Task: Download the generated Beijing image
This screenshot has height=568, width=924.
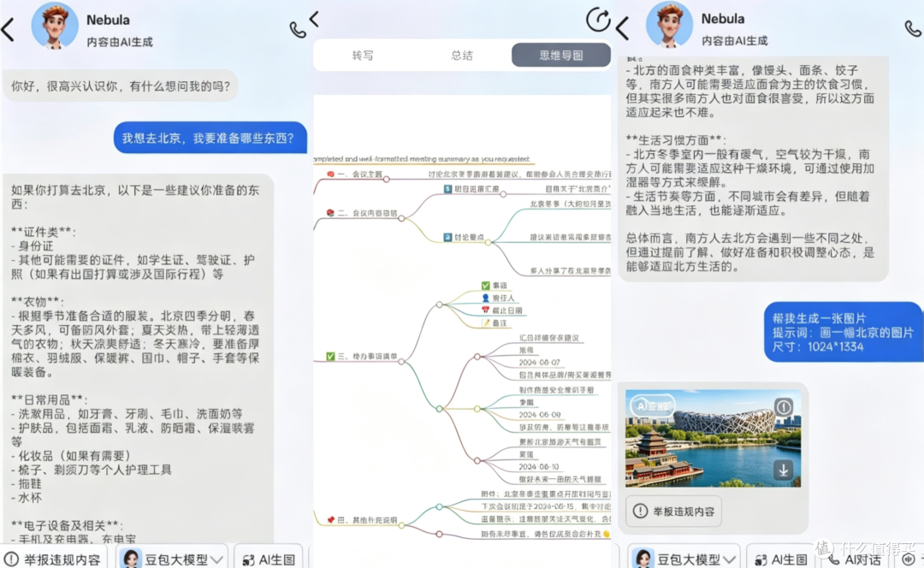Action: (x=783, y=470)
